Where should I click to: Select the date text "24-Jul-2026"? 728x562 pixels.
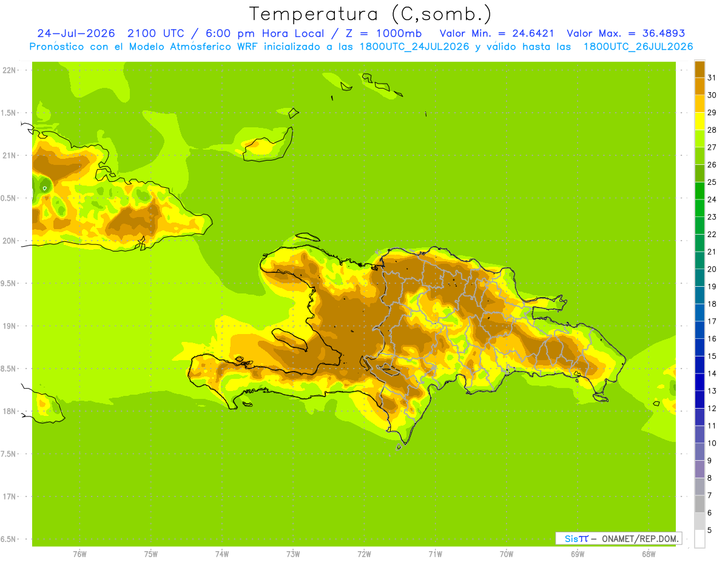(x=76, y=33)
